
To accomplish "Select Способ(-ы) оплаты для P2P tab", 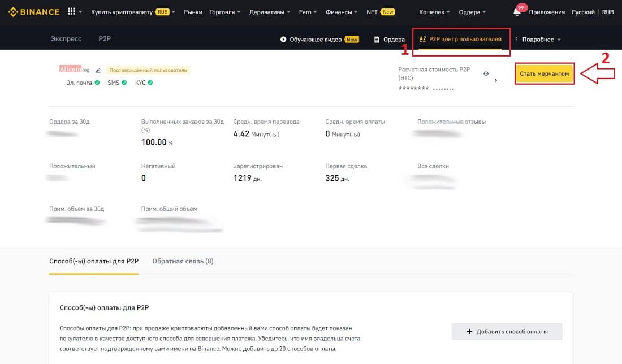I will click(94, 261).
